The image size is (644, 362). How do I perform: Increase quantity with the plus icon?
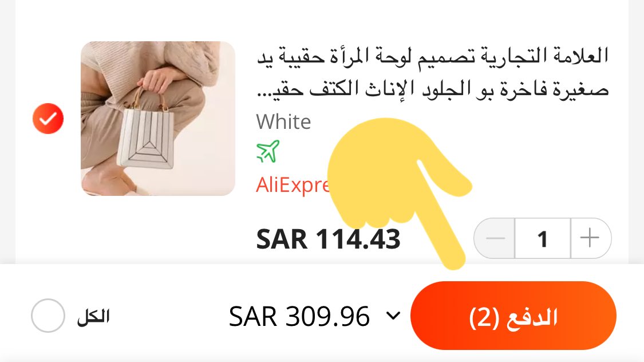[x=590, y=238]
